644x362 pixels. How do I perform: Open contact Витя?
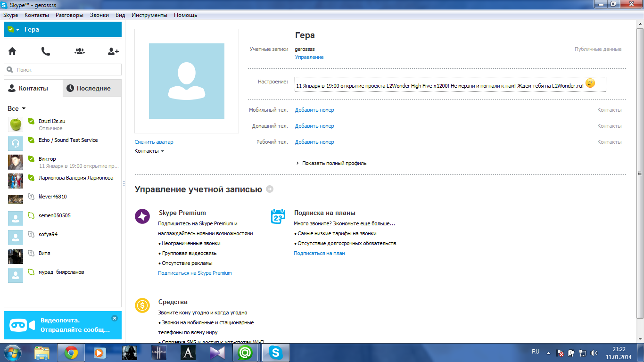pos(63,256)
